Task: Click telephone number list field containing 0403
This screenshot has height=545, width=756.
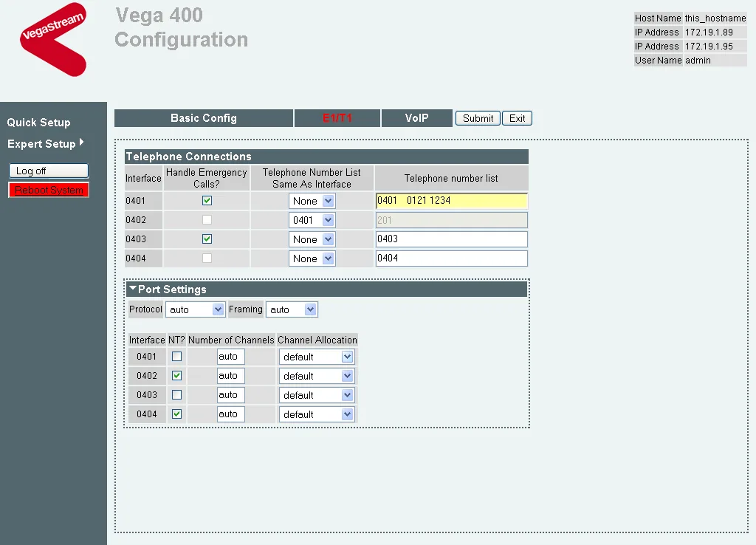Action: (452, 239)
